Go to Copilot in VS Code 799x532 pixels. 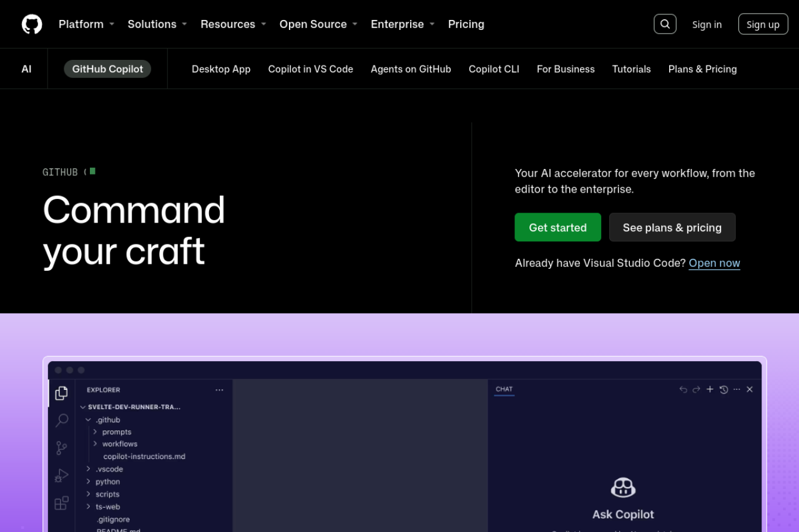(311, 69)
